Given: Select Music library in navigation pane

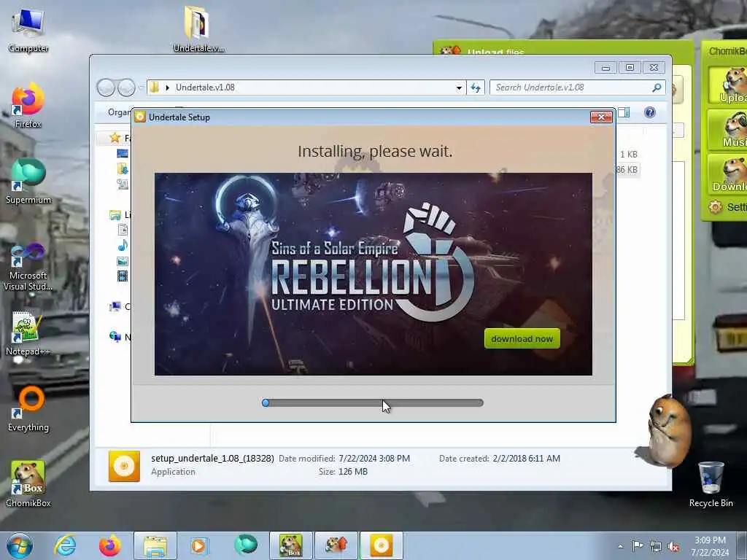Looking at the screenshot, I should [123, 246].
